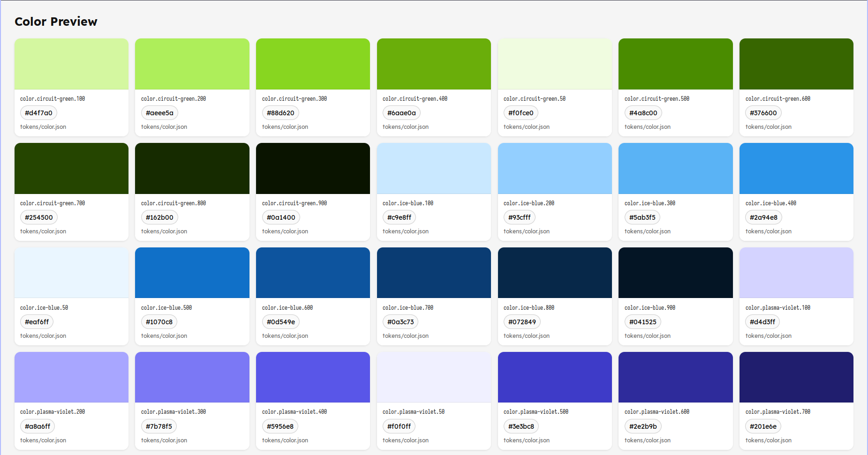Click the #eaf6ff hex badge
The width and height of the screenshot is (868, 455).
[37, 322]
